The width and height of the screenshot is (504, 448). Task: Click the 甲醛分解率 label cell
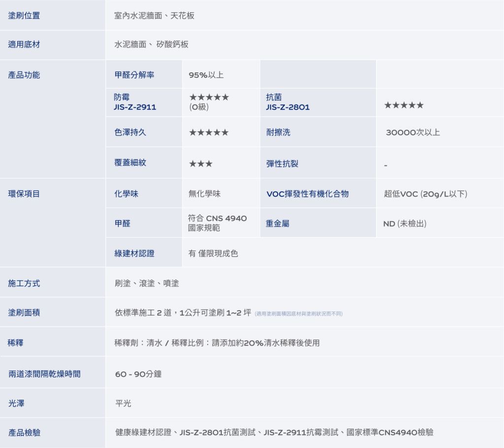(134, 75)
